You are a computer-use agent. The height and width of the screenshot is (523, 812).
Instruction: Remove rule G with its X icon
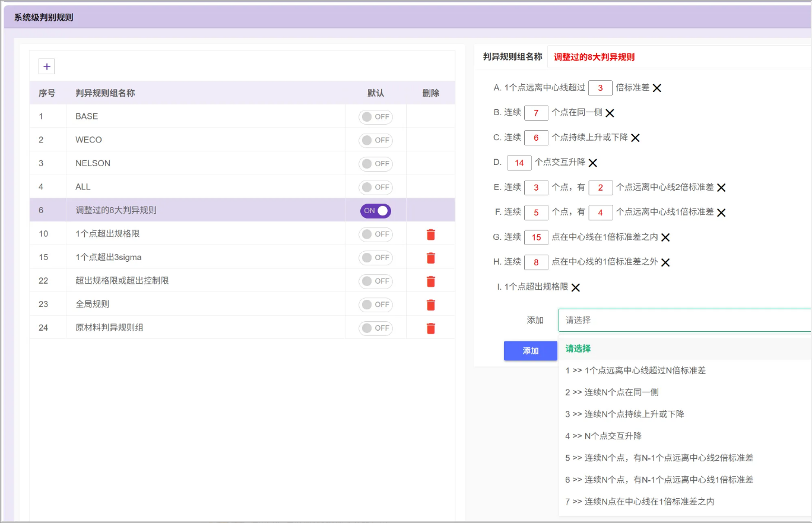click(665, 237)
